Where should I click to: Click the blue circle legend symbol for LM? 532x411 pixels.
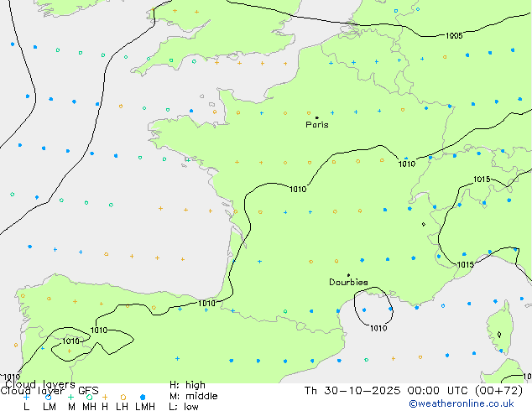click(x=49, y=397)
